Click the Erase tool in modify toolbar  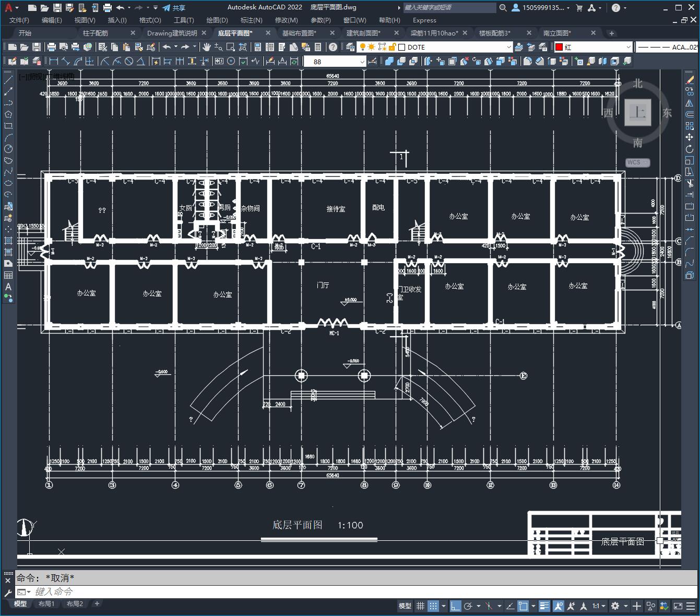690,80
